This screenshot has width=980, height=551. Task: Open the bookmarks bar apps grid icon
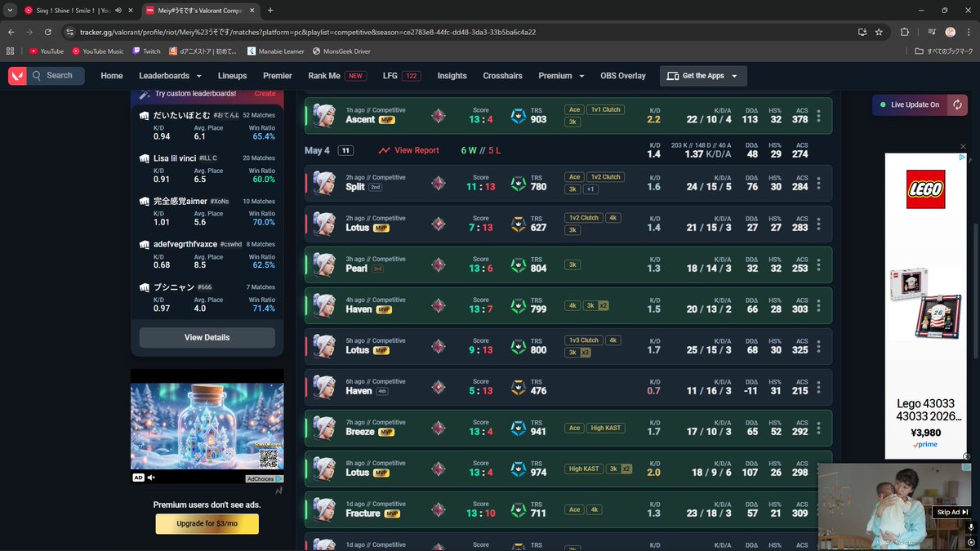point(10,51)
